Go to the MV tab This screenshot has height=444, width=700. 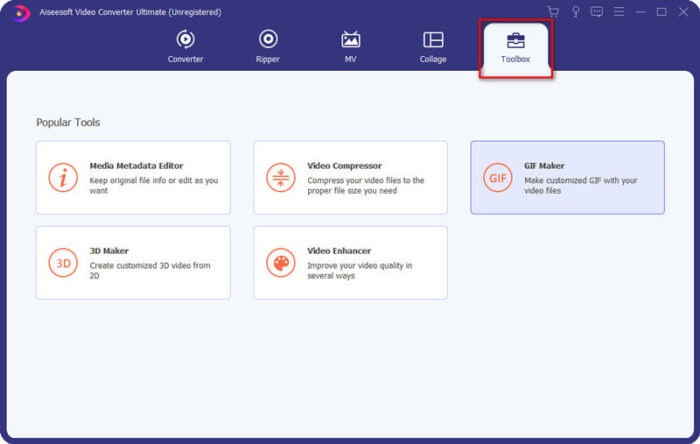click(x=351, y=46)
